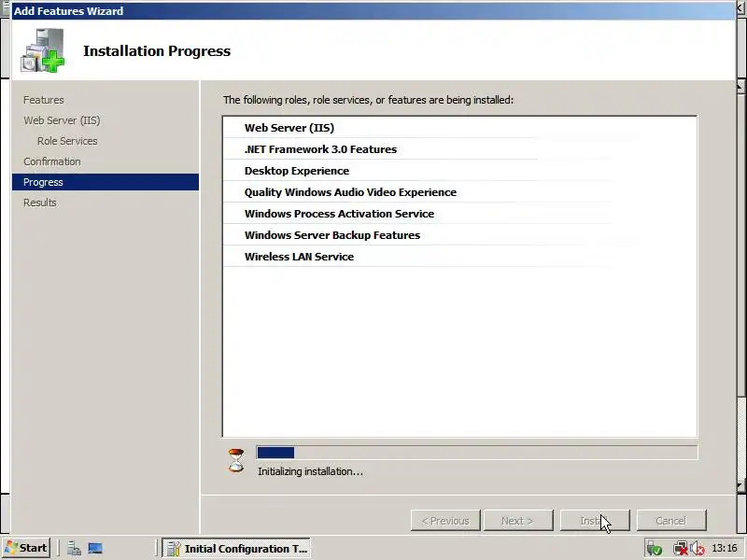Go to Role Services sidebar step
747x560 pixels.
point(67,141)
